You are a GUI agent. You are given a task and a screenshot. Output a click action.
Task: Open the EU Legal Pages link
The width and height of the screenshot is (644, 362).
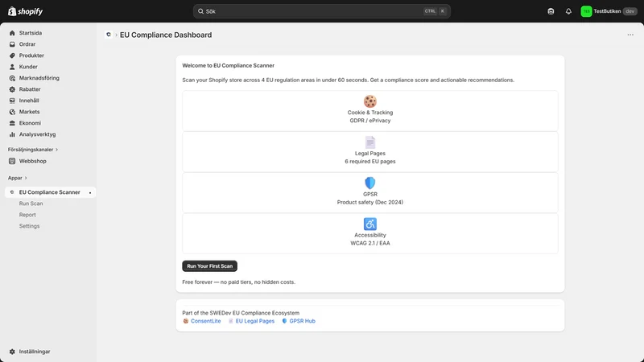pyautogui.click(x=254, y=321)
